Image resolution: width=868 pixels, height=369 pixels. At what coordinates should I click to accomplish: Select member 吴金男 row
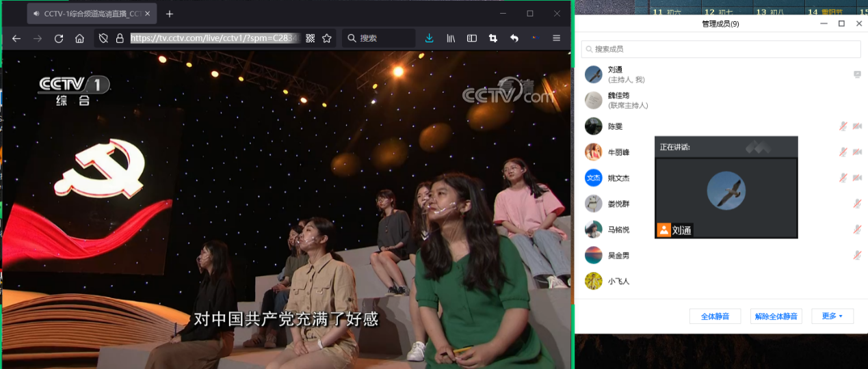coord(721,256)
